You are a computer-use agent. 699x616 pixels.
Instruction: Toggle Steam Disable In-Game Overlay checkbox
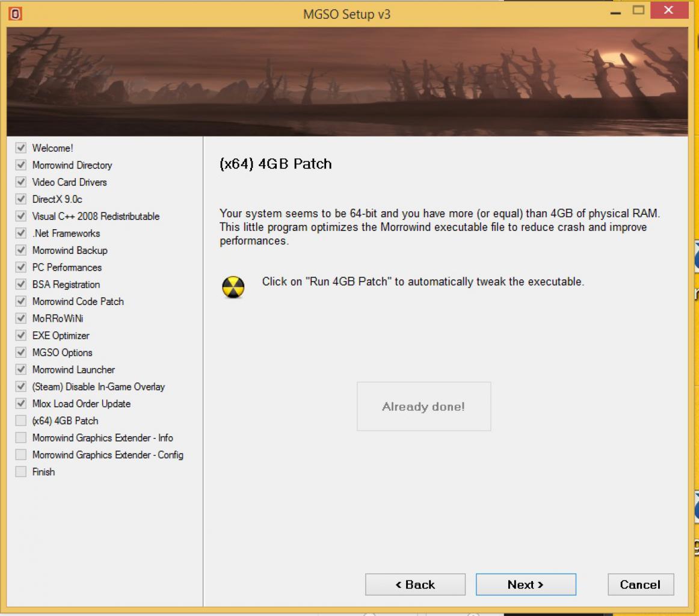click(20, 386)
